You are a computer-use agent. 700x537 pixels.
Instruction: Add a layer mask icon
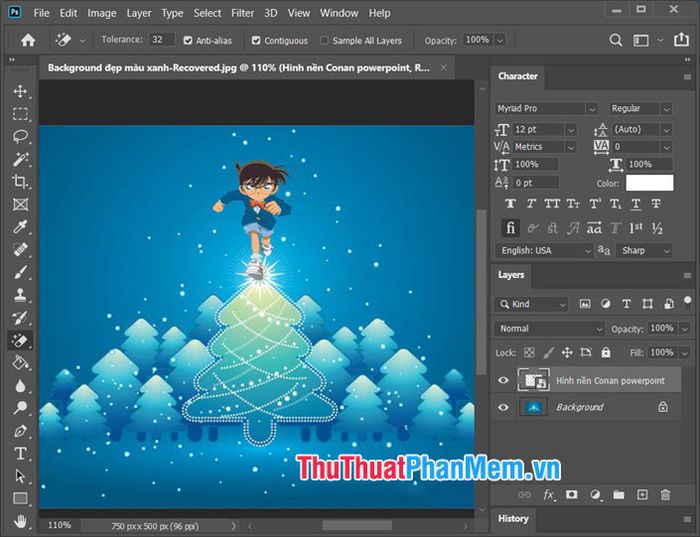(x=571, y=495)
